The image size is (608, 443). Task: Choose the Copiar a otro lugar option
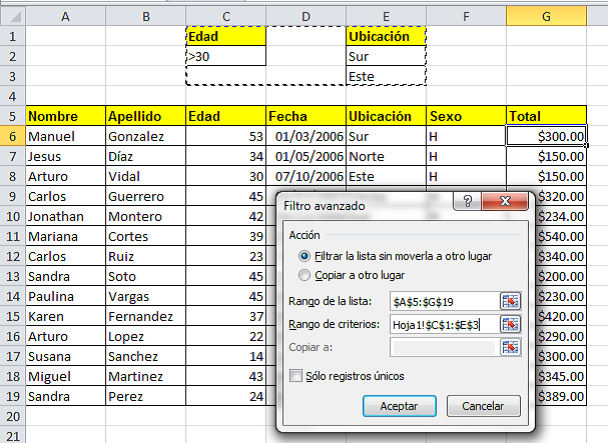(x=303, y=274)
